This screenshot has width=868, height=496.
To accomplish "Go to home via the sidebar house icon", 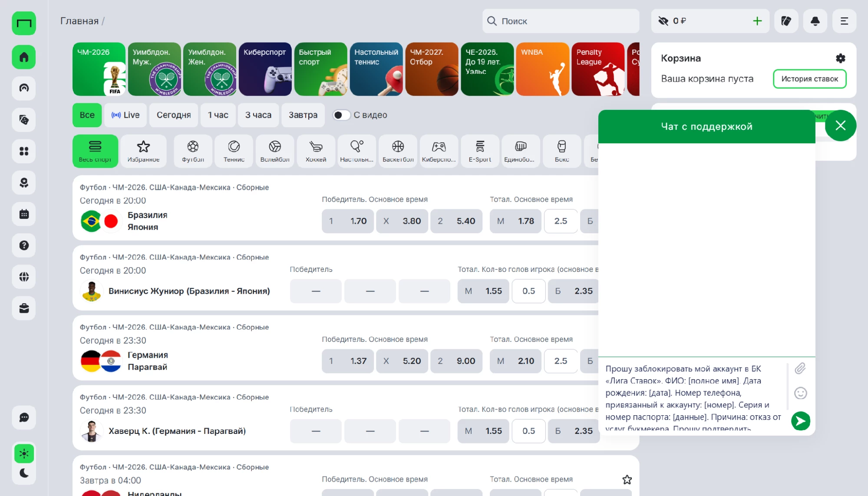I will (x=24, y=57).
